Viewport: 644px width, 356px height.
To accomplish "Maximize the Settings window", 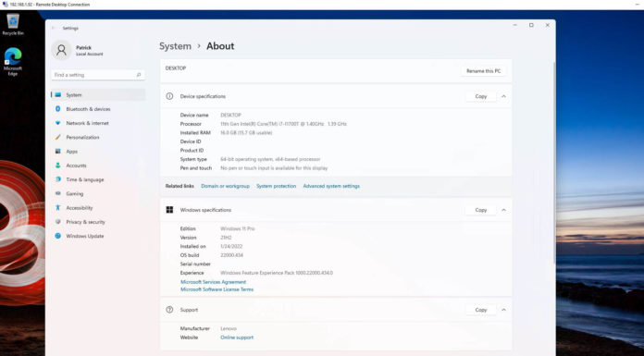I will tap(531, 25).
